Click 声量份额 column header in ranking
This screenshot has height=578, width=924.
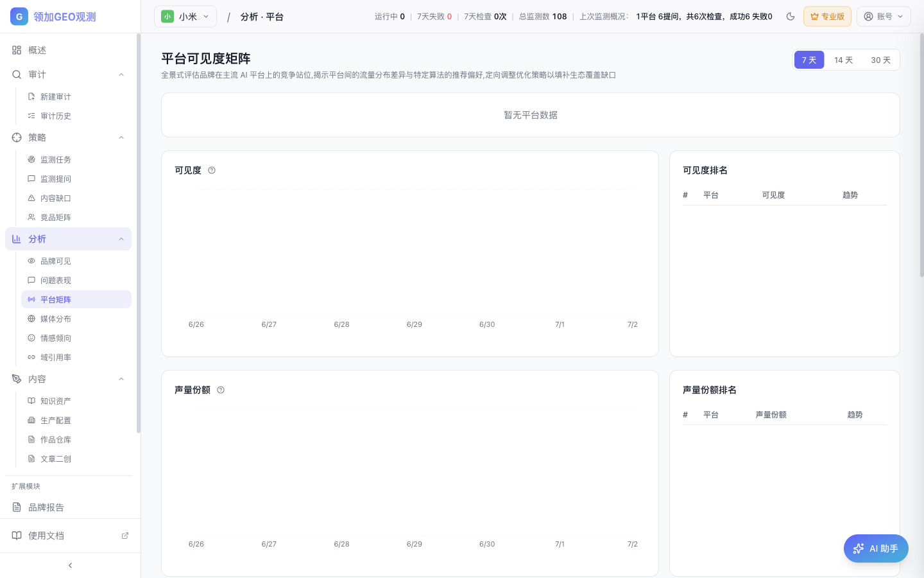coord(771,415)
